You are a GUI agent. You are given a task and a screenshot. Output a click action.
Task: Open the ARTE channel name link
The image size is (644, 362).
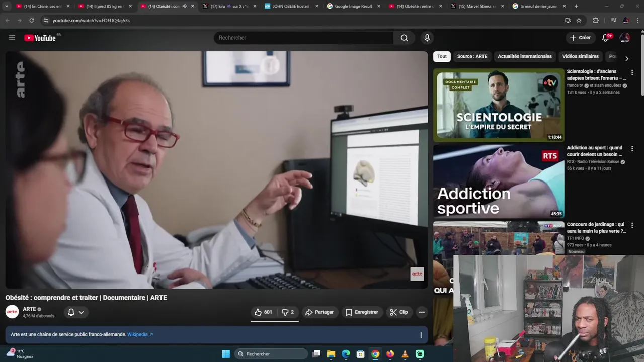point(29,309)
